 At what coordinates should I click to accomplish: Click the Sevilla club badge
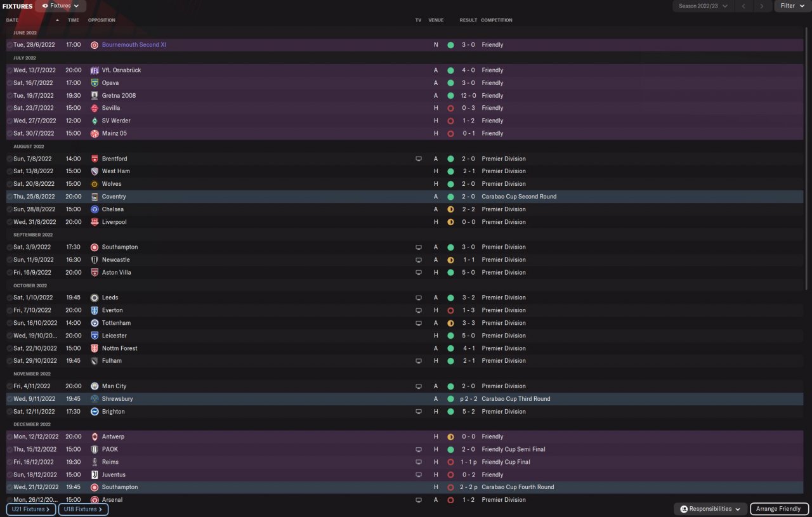95,108
